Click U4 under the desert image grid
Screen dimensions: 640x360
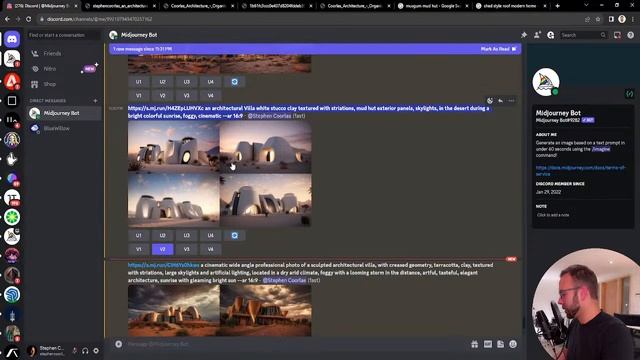pyautogui.click(x=211, y=82)
